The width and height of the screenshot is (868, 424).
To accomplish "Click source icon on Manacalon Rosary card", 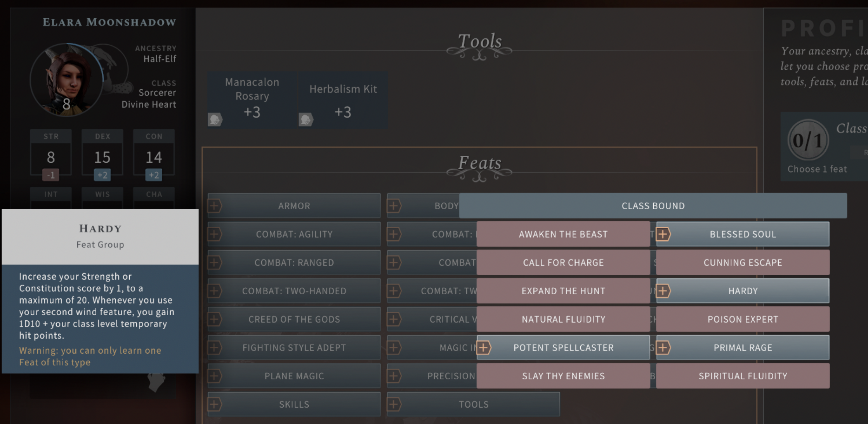I will click(x=215, y=119).
